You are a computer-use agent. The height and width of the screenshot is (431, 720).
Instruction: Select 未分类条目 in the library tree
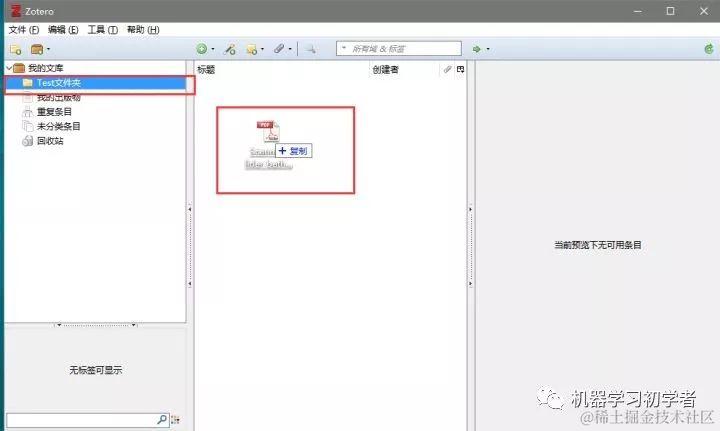click(x=59, y=126)
